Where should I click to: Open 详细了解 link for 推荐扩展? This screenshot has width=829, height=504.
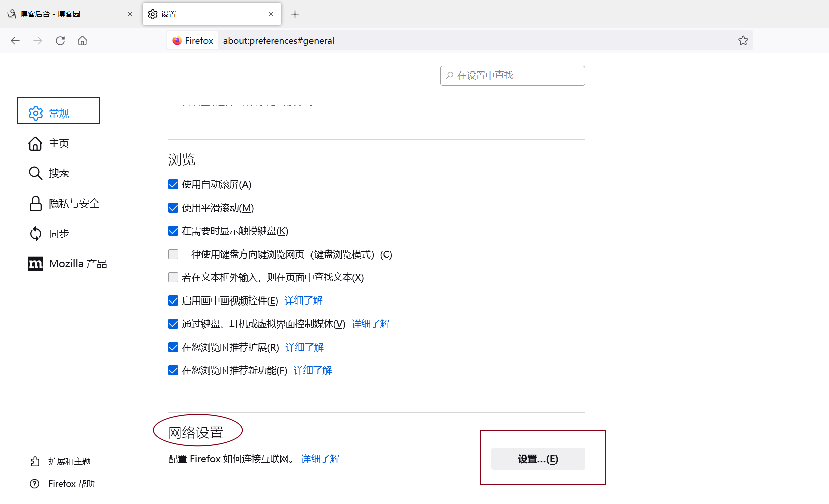(x=304, y=347)
